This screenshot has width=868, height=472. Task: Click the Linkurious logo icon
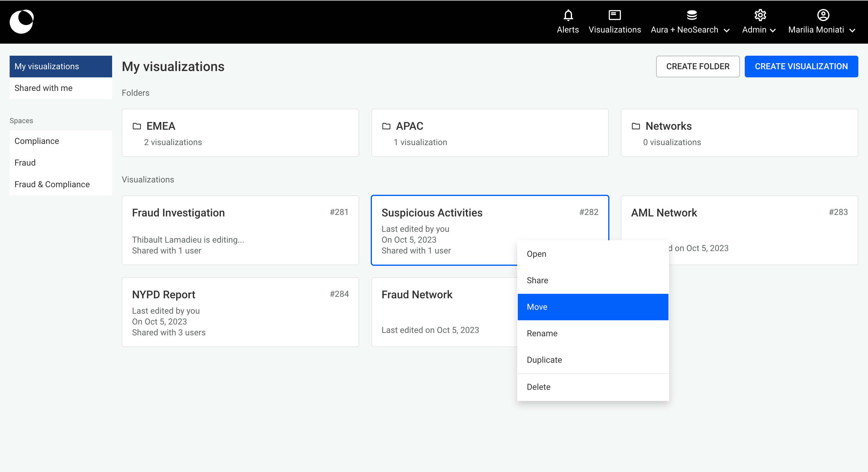[22, 22]
